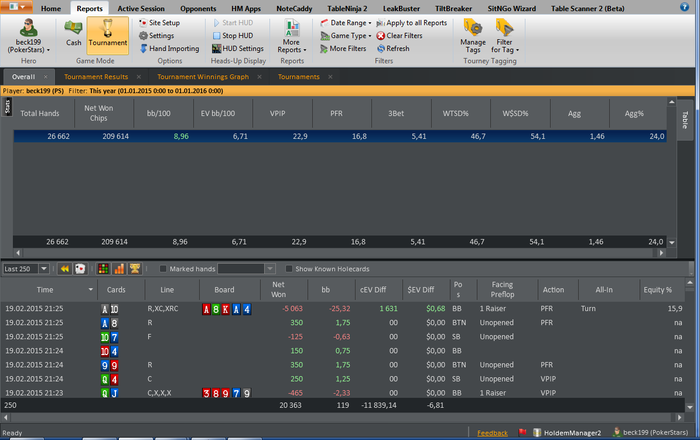Select the A10 hand from 21:25
Viewport: 700px width, 440px height.
click(342, 309)
